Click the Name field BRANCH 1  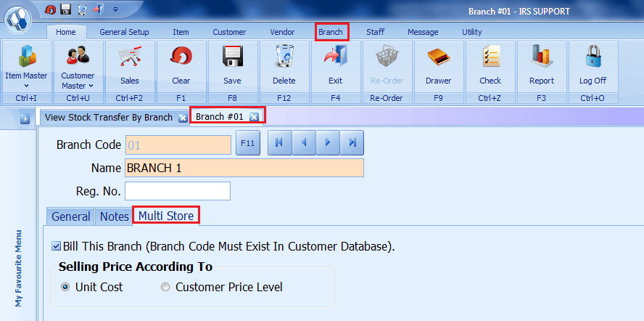point(244,168)
